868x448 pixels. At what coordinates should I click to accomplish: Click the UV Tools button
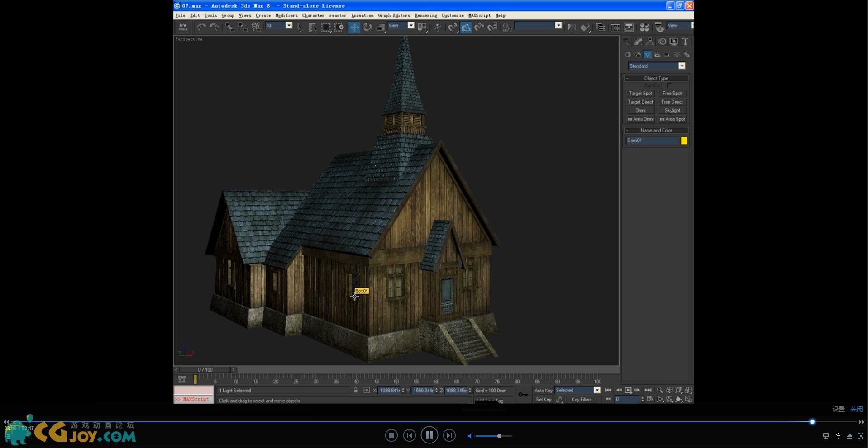183,27
